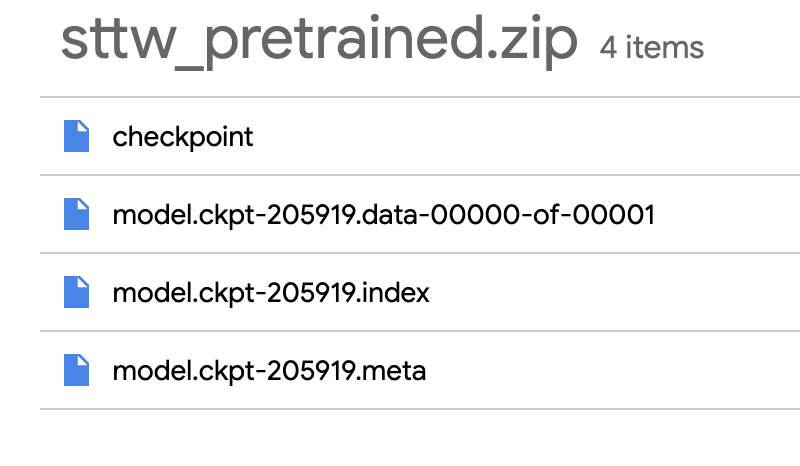
Task: Open the checkpoint file name
Action: pyautogui.click(x=183, y=137)
